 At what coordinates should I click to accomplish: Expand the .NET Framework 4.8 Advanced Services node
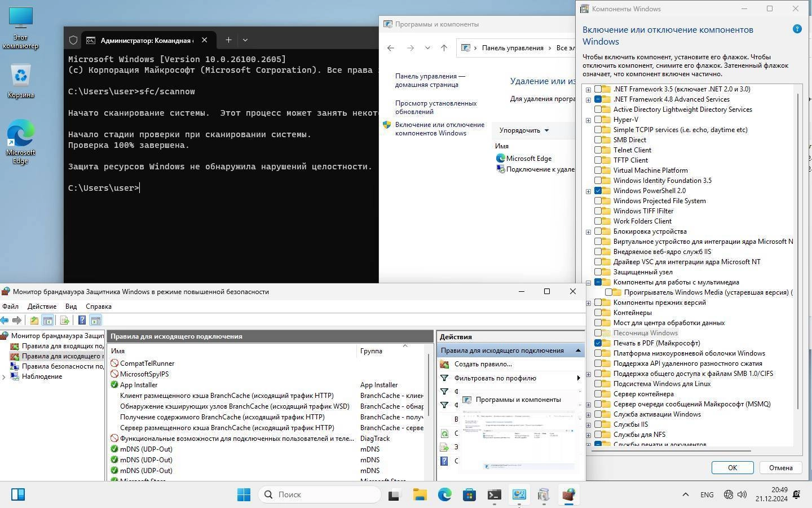coord(589,99)
